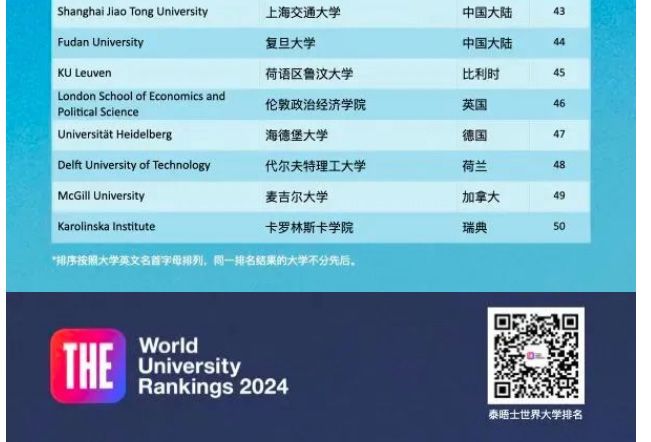Image resolution: width=651 pixels, height=442 pixels.
Task: Click rank number 46
Action: pos(559,103)
